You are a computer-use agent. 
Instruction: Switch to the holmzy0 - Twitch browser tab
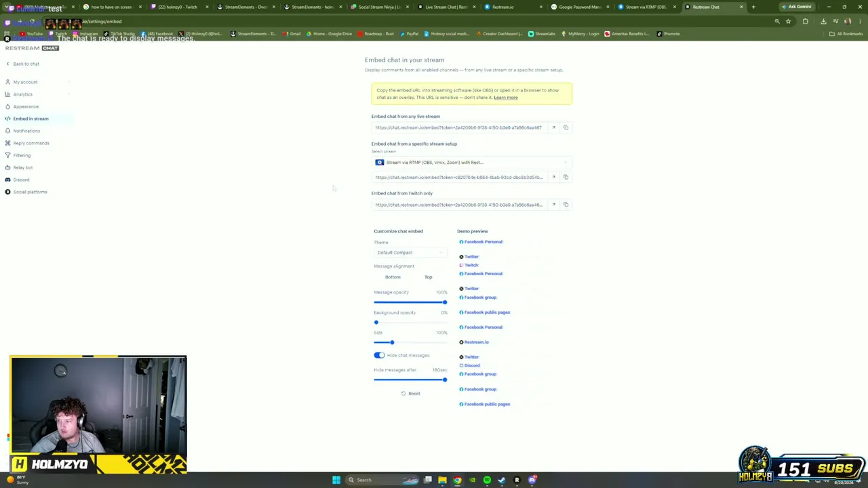178,7
